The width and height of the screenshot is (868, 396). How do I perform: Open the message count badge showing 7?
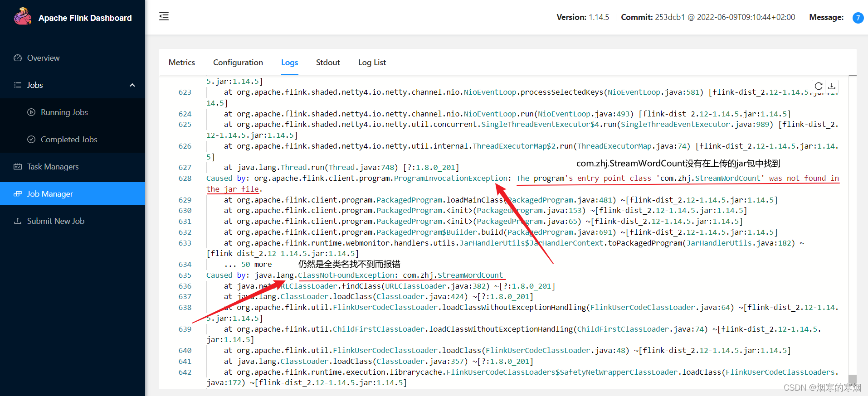[x=858, y=18]
